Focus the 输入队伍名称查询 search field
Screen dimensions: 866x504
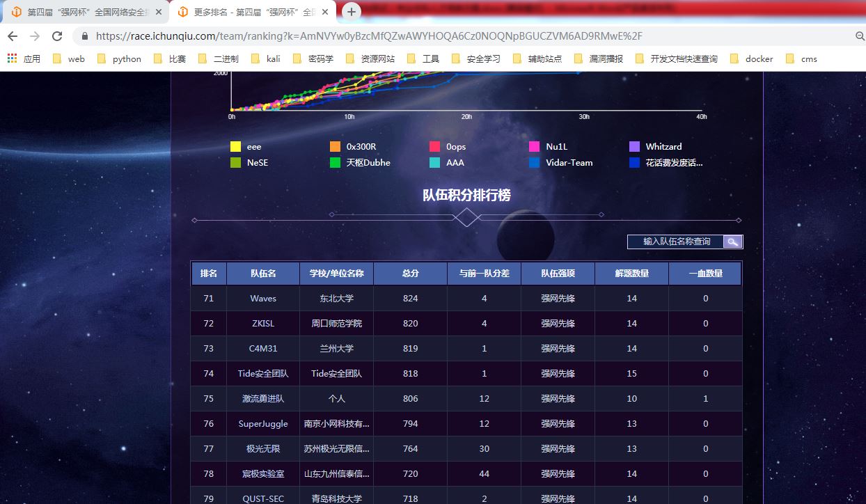coord(676,242)
